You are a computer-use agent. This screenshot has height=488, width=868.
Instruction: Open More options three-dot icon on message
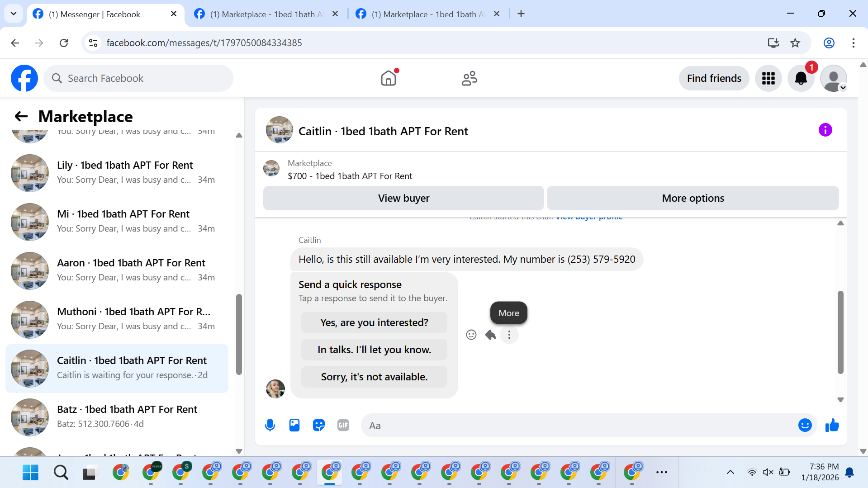[509, 335]
